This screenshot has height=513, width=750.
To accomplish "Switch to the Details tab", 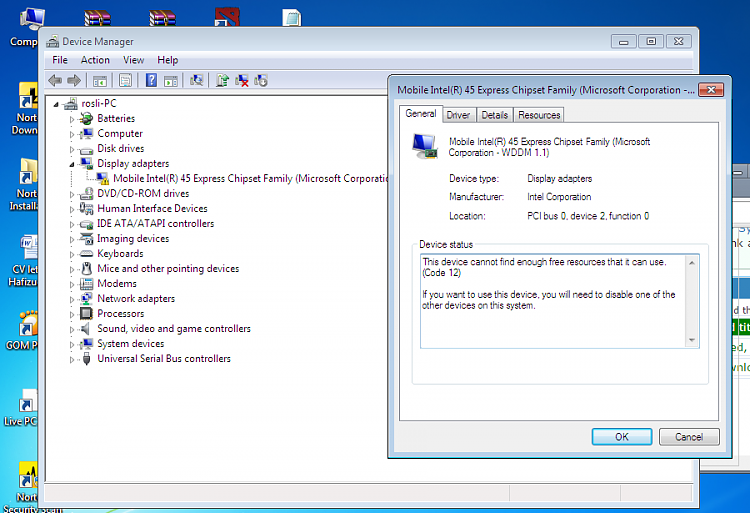I will (x=495, y=115).
